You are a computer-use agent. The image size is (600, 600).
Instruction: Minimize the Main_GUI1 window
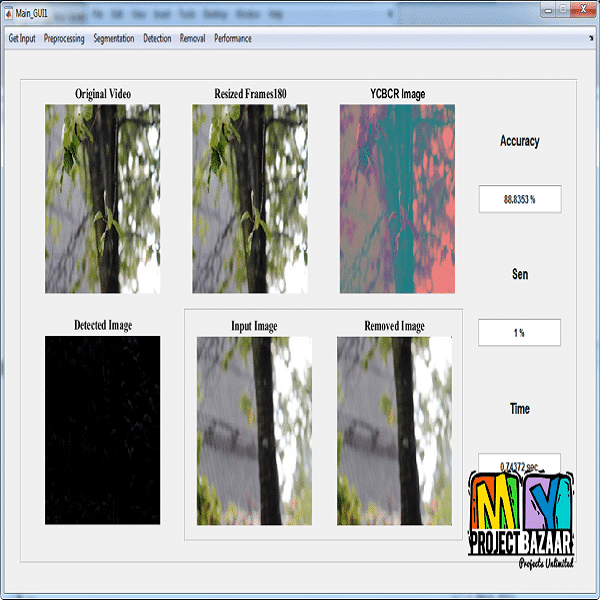(x=548, y=10)
